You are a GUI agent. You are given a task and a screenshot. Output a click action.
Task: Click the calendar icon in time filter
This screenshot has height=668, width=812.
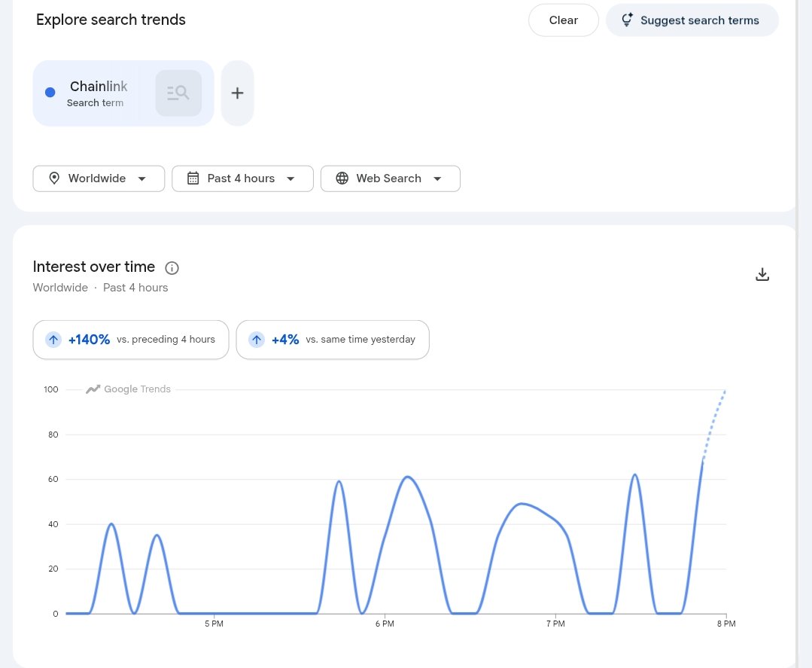pyautogui.click(x=193, y=178)
